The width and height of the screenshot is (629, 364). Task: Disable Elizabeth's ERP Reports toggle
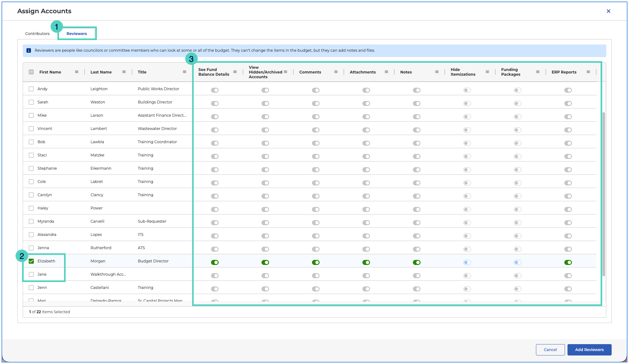568,262
